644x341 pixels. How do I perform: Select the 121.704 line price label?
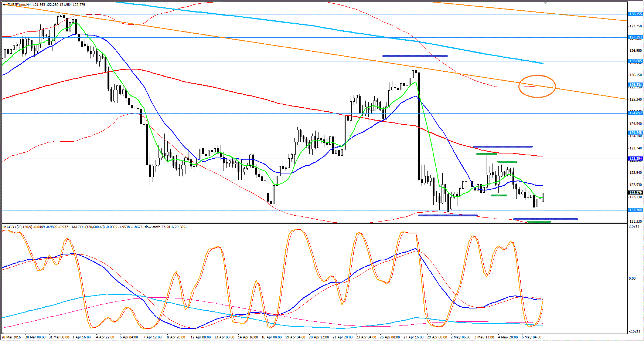[636, 210]
